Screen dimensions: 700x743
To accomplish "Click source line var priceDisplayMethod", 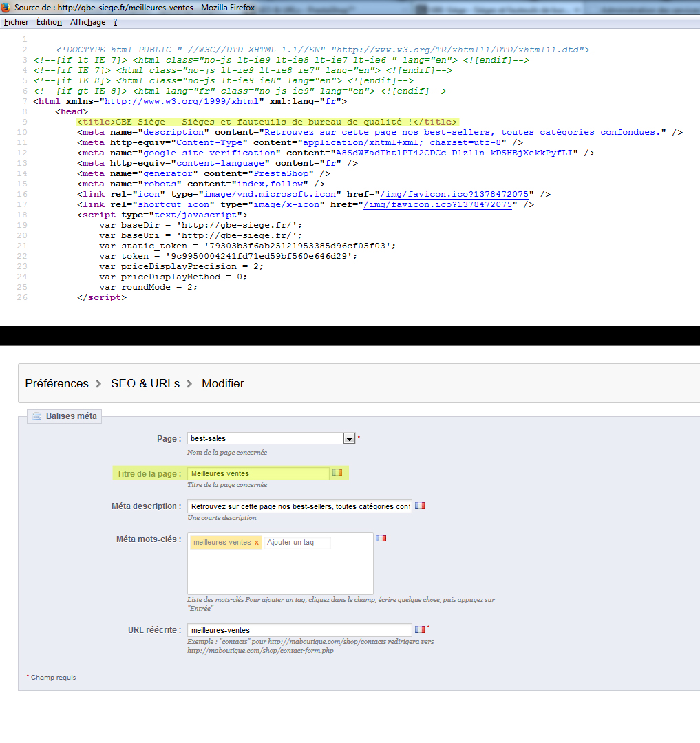I will tap(173, 277).
